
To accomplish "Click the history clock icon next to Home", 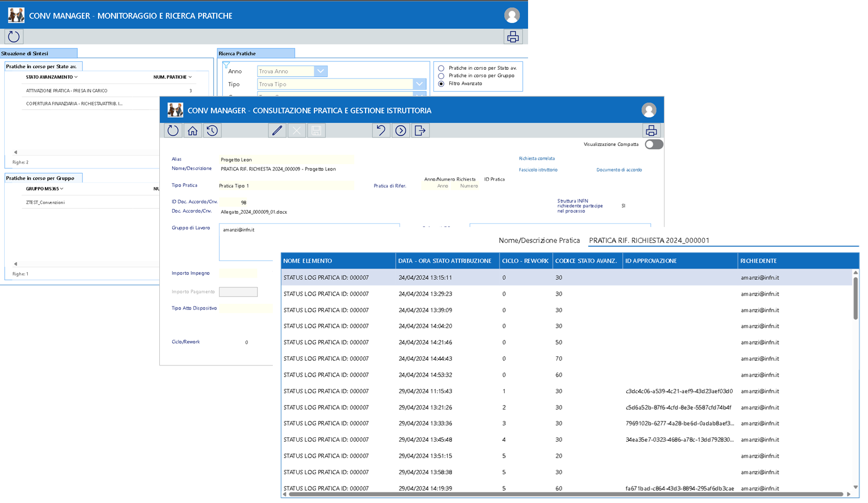I will tap(212, 130).
